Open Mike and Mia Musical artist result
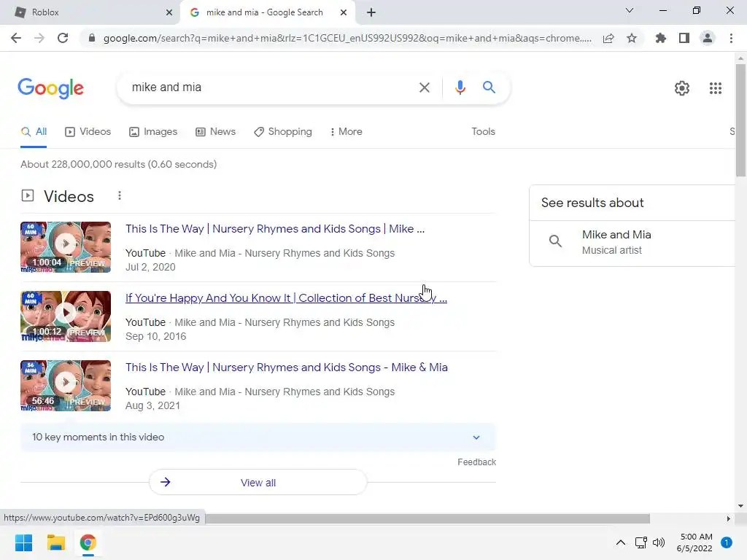The width and height of the screenshot is (747, 560). pos(632,242)
